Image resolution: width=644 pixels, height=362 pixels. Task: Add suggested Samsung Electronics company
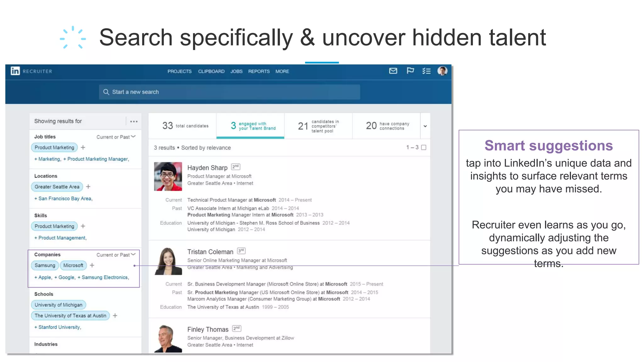tap(103, 277)
